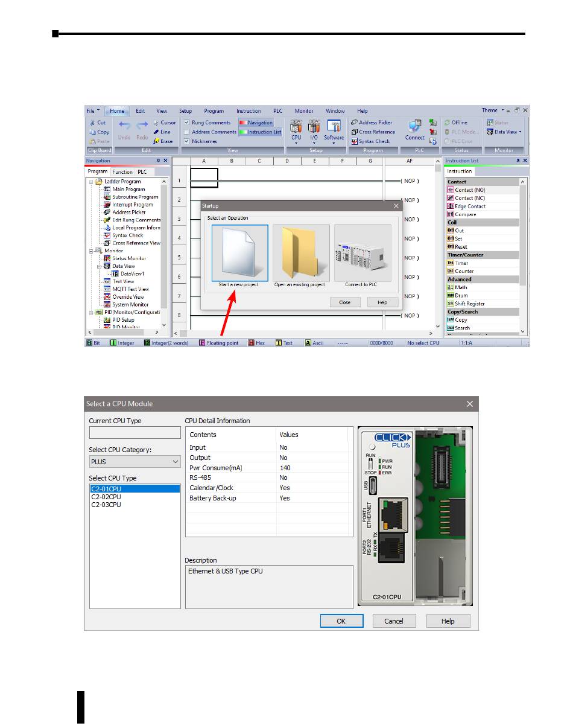Open the Edit ribbon tab
Viewport: 573px width, 728px height.
[140, 111]
